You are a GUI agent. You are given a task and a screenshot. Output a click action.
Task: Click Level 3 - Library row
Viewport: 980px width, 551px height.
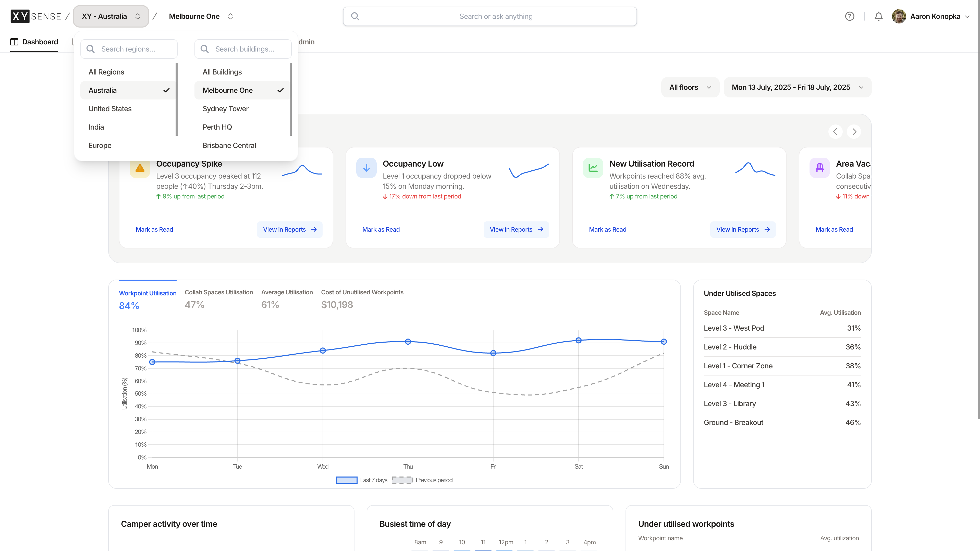click(x=782, y=404)
